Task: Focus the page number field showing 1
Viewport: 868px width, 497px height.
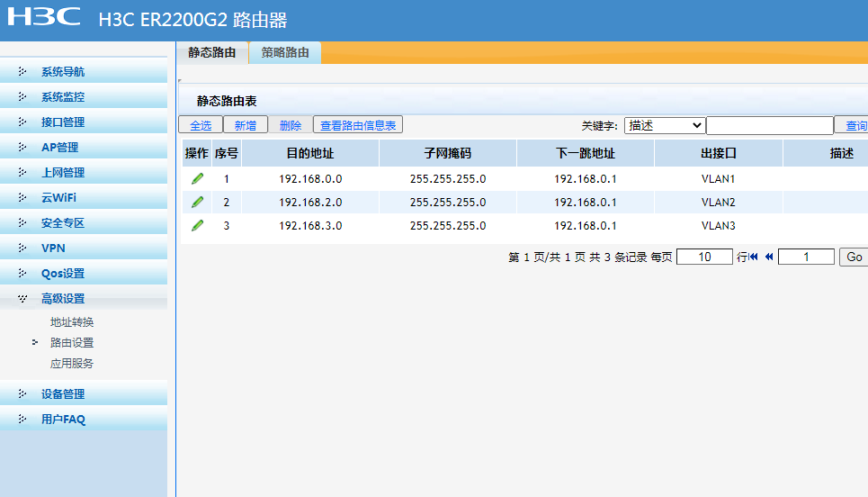Action: coord(806,257)
